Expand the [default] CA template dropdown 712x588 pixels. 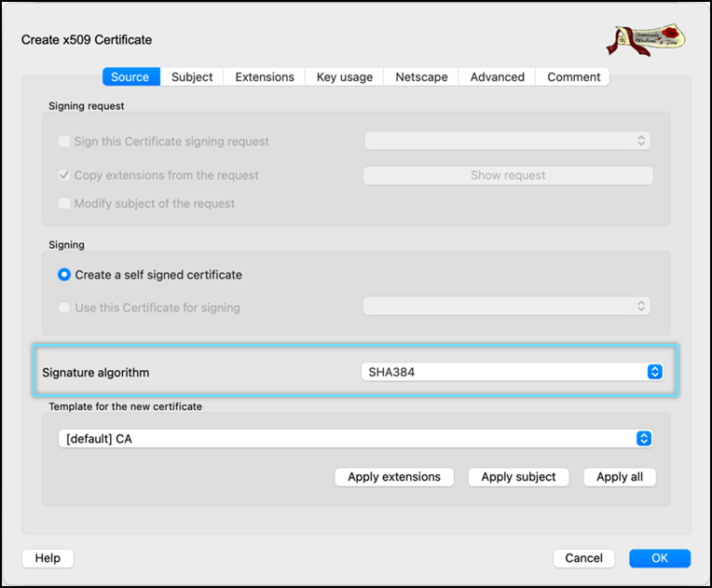pyautogui.click(x=354, y=438)
